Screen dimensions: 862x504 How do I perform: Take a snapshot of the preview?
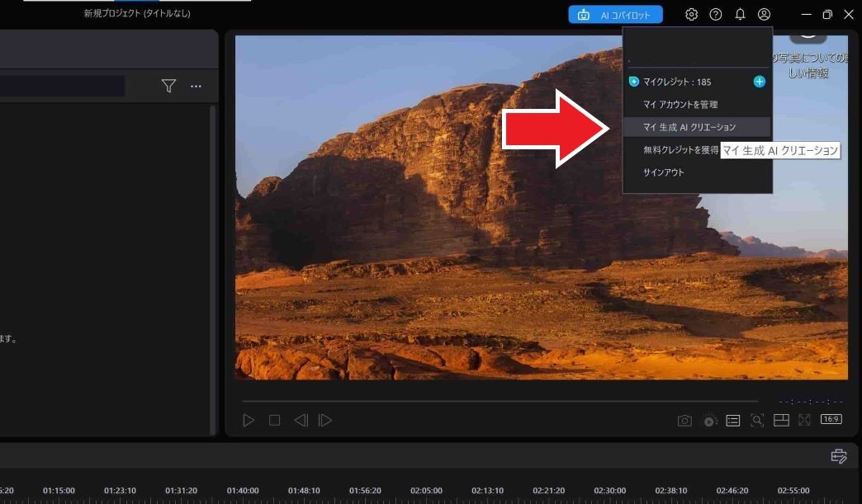[684, 421]
